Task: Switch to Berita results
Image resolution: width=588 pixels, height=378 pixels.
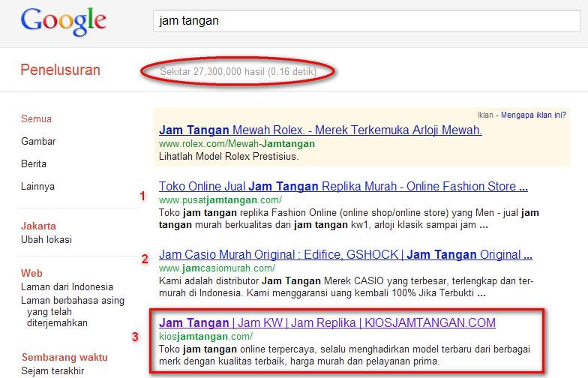Action: coord(34,163)
